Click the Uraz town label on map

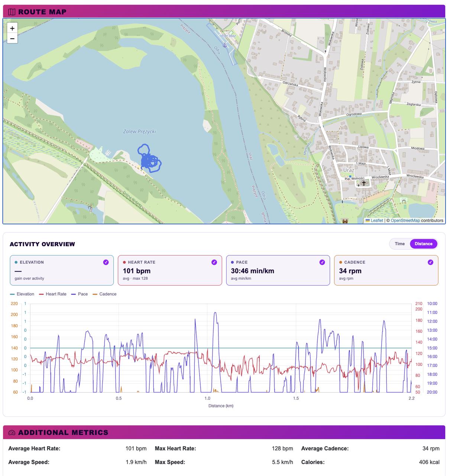tap(349, 170)
